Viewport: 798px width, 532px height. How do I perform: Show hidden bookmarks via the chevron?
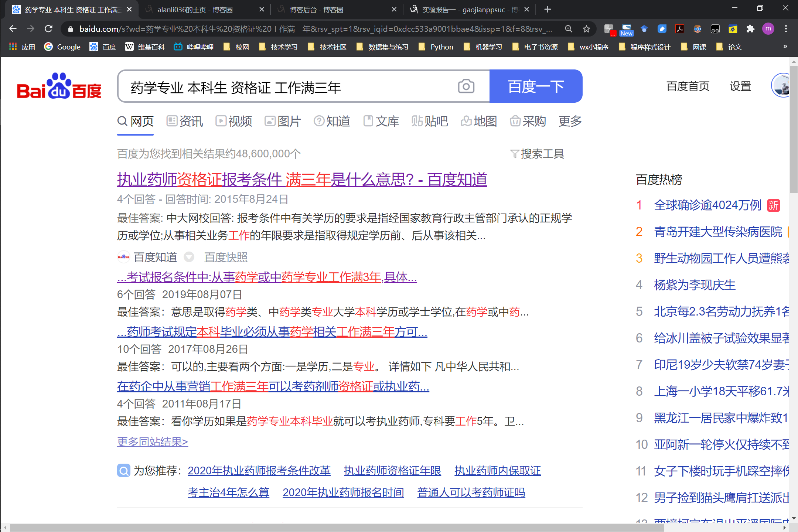(x=785, y=47)
